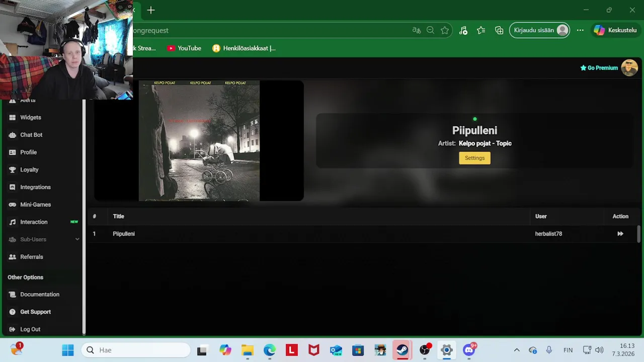Open the translate page icon

416,30
